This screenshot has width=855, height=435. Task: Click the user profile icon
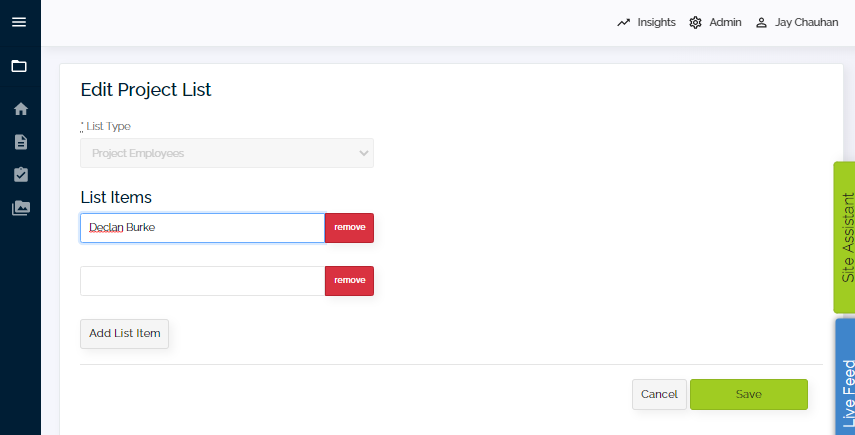point(761,22)
